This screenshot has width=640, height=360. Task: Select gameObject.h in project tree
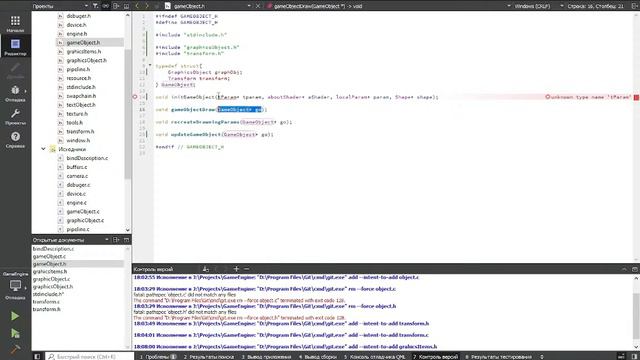(x=83, y=42)
